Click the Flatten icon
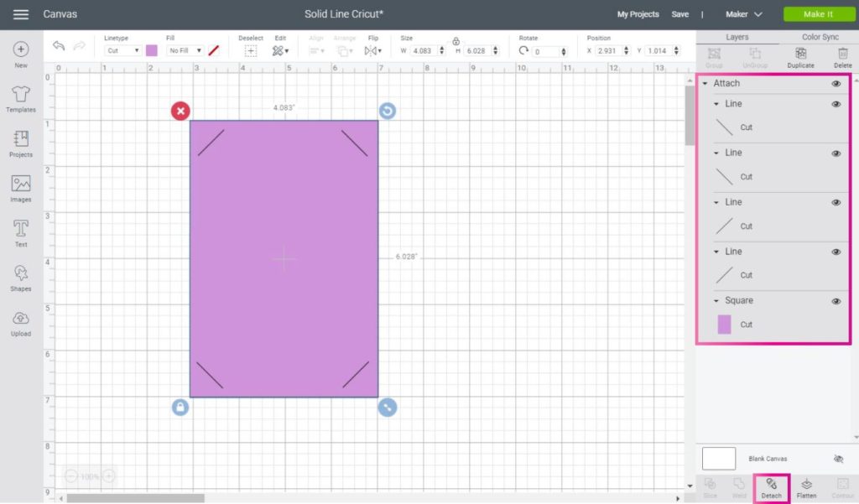 coord(806,487)
